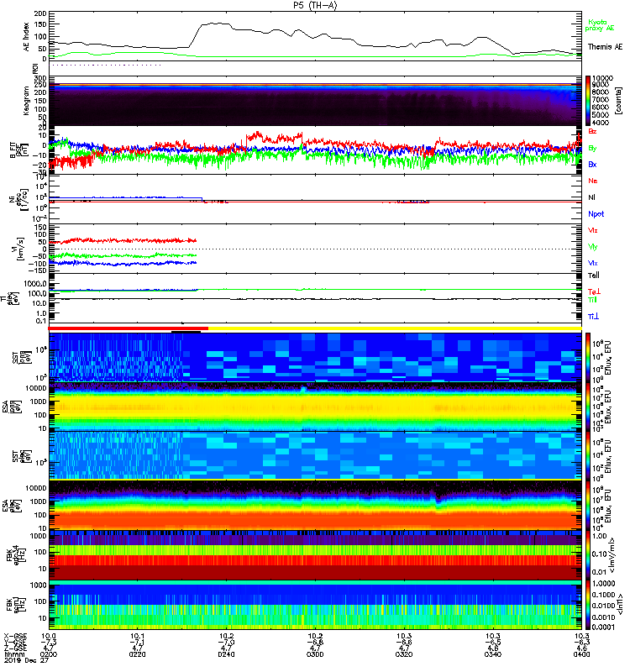Click the ESA electron spectrogram panel
Screen dimensions: 630x672
(x=315, y=505)
